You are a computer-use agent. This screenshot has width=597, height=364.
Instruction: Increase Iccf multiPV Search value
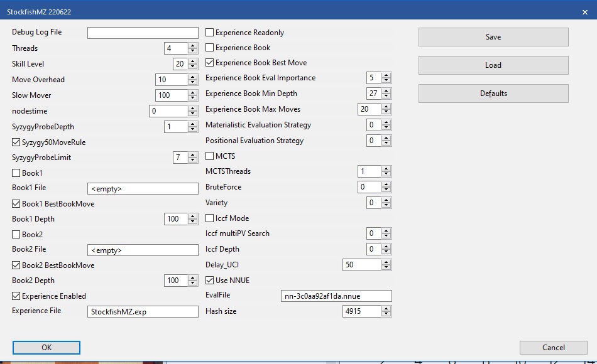pyautogui.click(x=386, y=230)
